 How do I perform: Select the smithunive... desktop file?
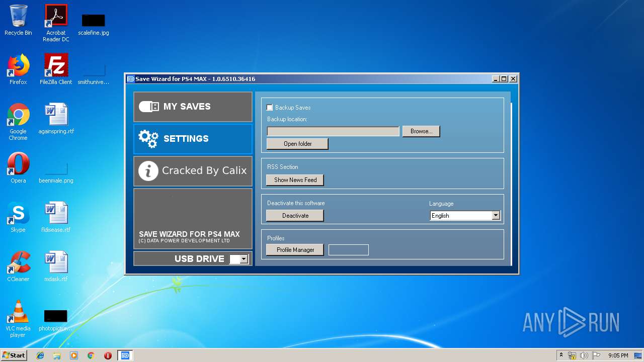click(94, 73)
